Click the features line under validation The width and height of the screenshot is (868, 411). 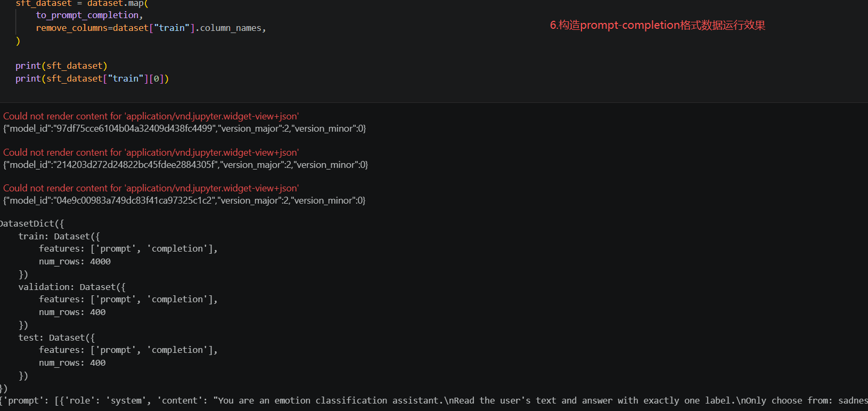128,299
